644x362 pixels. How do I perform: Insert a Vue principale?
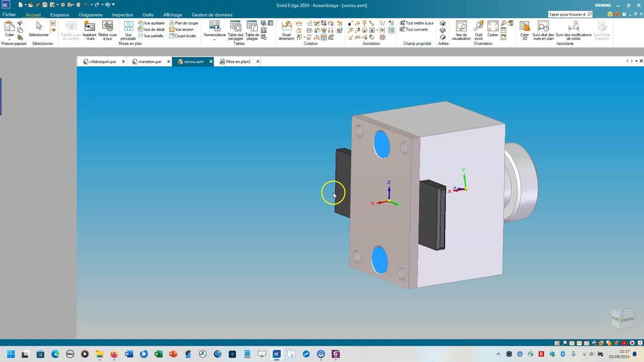[128, 31]
